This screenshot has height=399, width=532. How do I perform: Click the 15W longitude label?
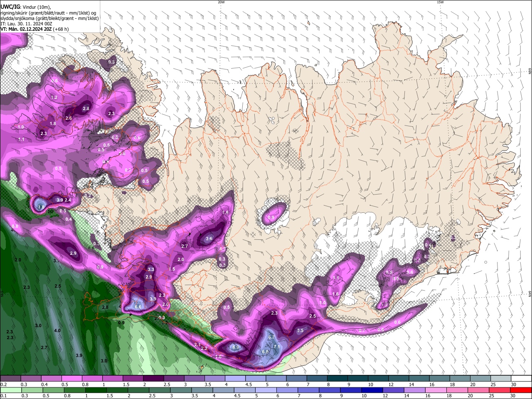click(x=440, y=2)
